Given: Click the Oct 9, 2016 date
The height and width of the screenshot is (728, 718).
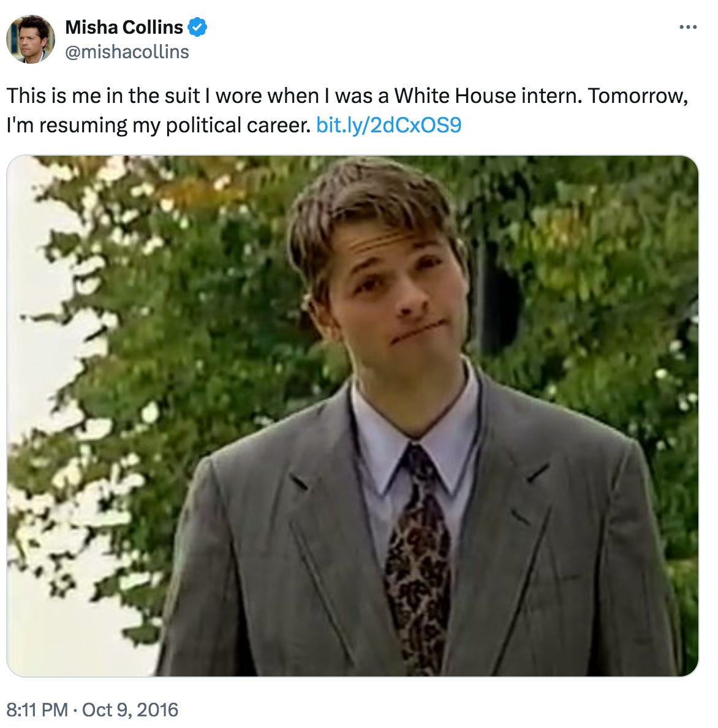Looking at the screenshot, I should (130, 710).
